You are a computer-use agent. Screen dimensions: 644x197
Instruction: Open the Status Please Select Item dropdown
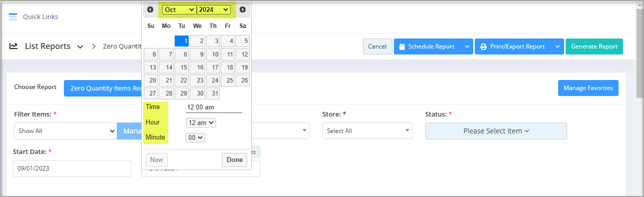coord(496,131)
